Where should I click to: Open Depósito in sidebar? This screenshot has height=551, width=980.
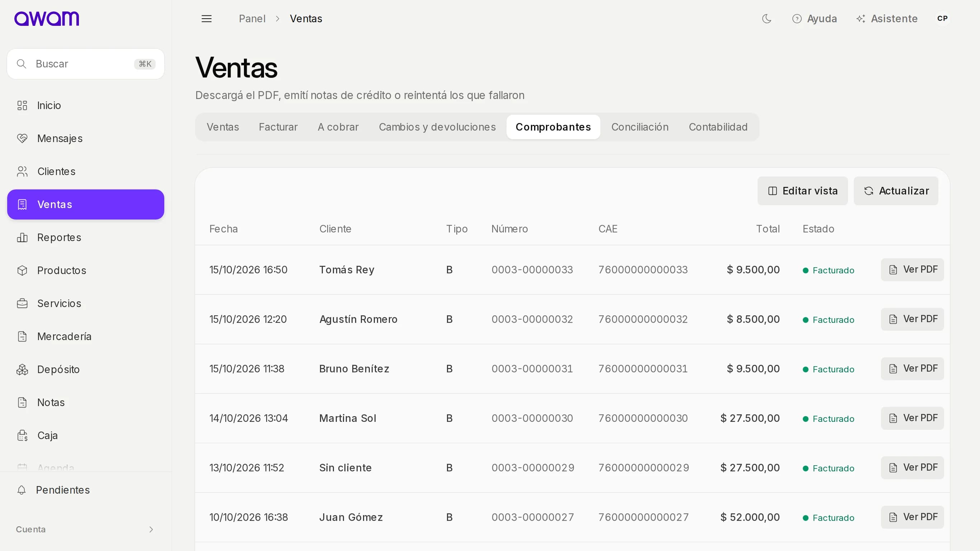[x=86, y=369]
